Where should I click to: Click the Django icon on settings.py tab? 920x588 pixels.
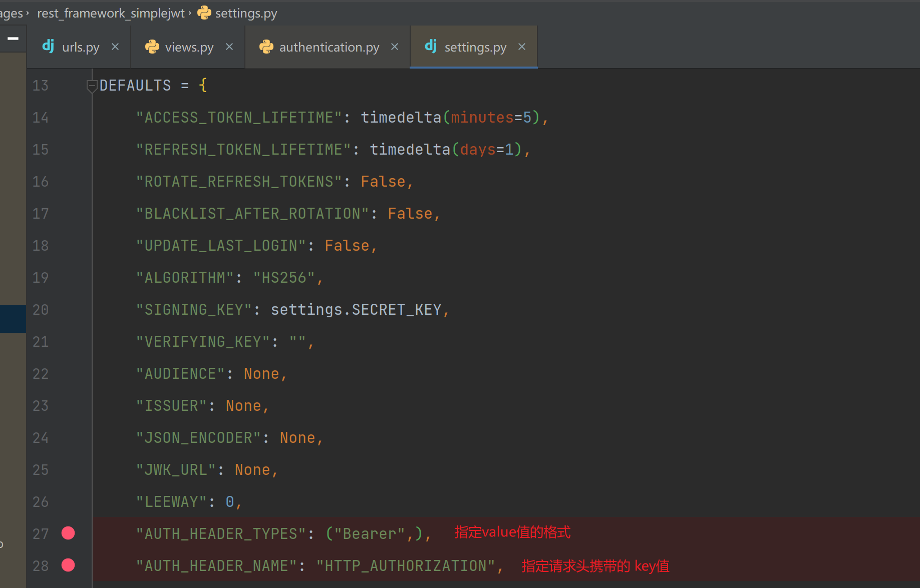pyautogui.click(x=431, y=46)
